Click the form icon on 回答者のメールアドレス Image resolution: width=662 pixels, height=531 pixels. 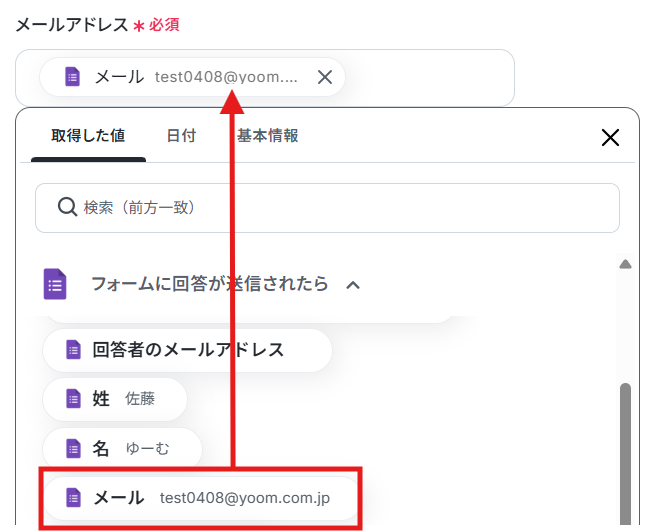coord(73,350)
